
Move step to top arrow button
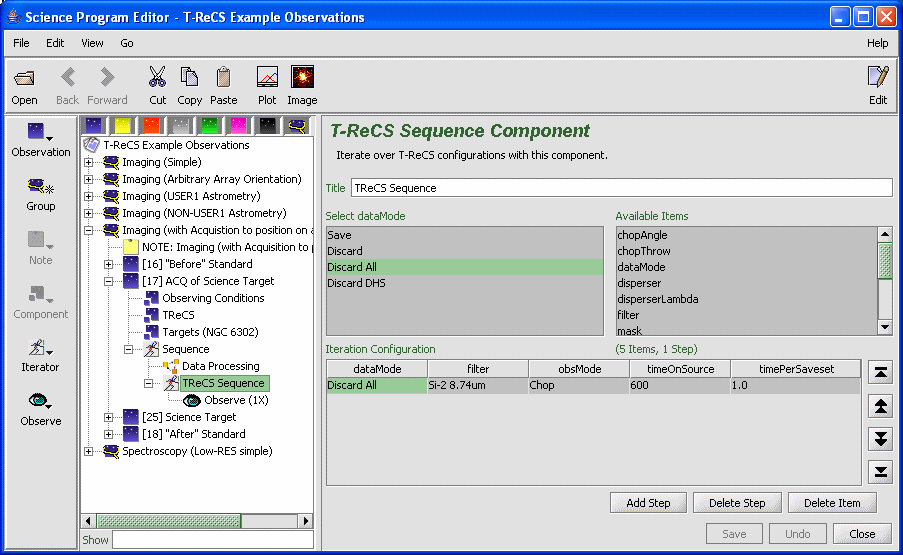881,372
